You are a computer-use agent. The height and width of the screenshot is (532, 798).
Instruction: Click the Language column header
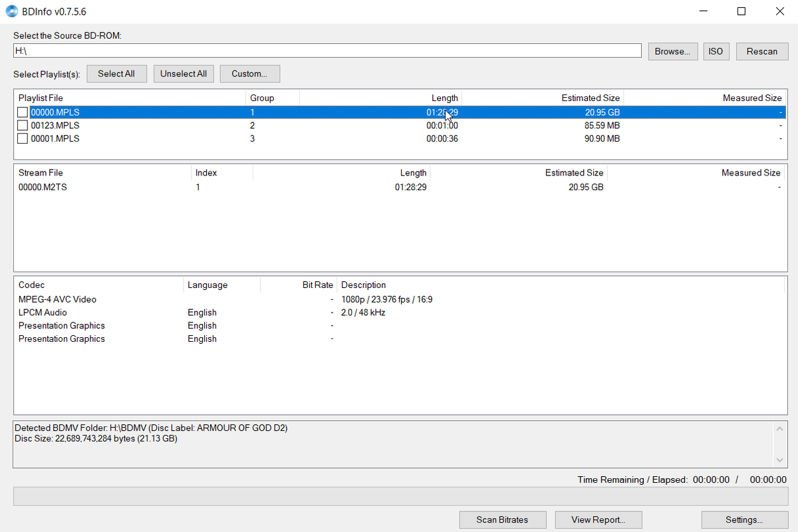(x=221, y=285)
